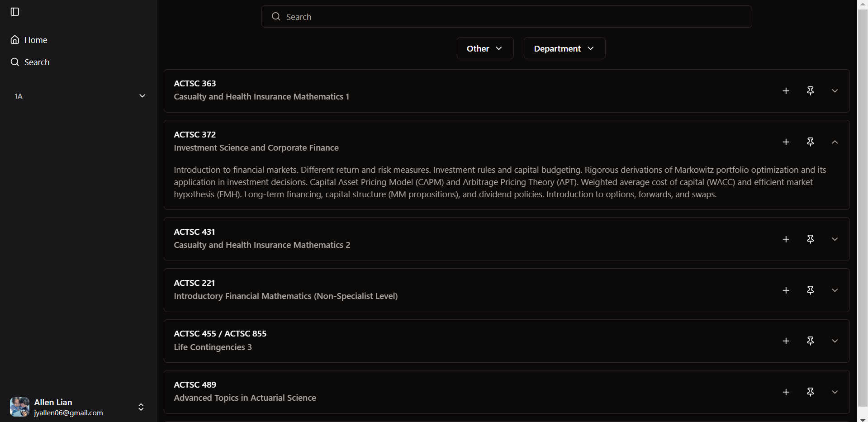868x422 pixels.
Task: Click the home icon in sidebar
Action: click(x=15, y=40)
